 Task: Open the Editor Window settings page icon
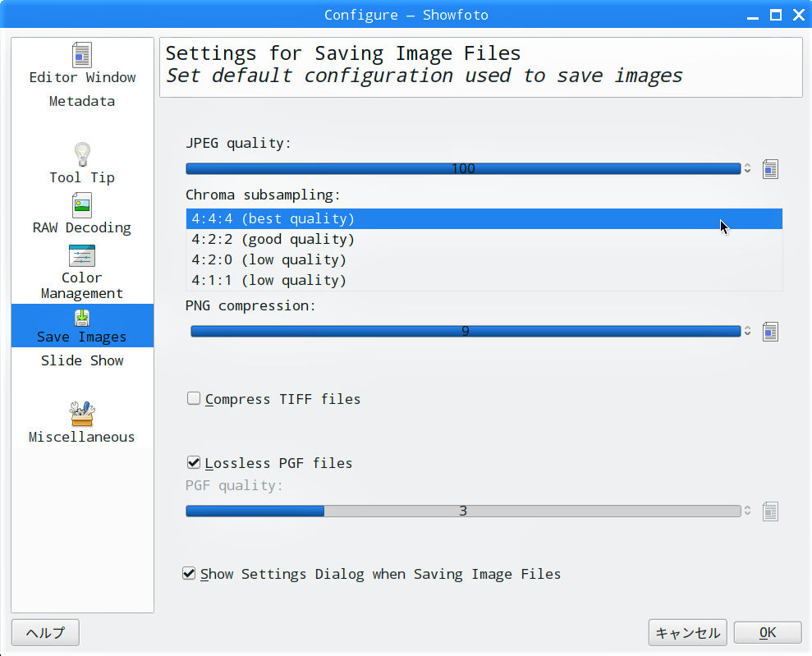(x=82, y=55)
